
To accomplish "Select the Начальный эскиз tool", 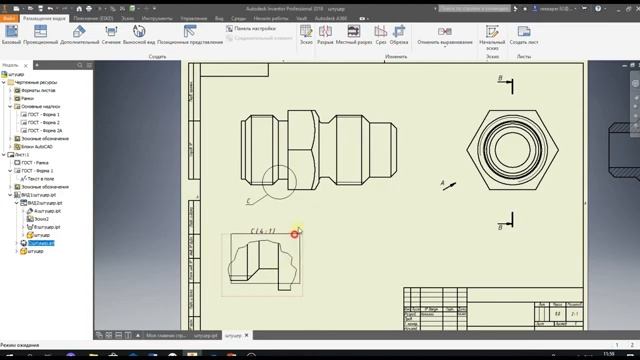I will [x=492, y=37].
